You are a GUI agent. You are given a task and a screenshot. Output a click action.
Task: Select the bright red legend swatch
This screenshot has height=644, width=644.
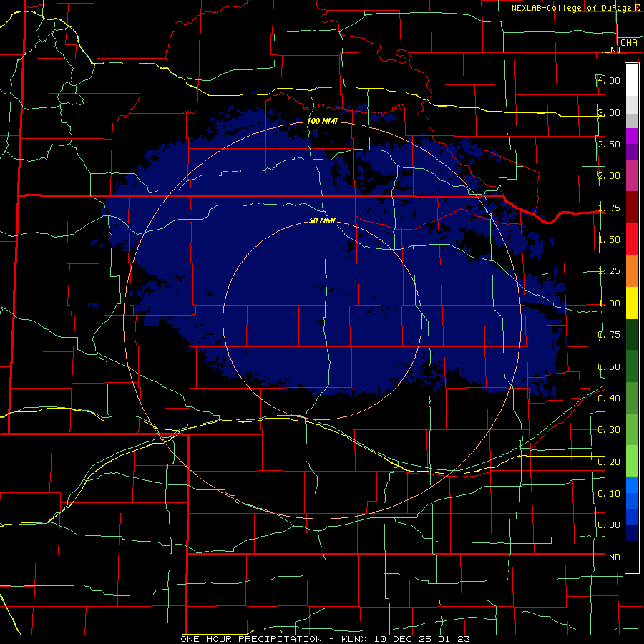(632, 239)
